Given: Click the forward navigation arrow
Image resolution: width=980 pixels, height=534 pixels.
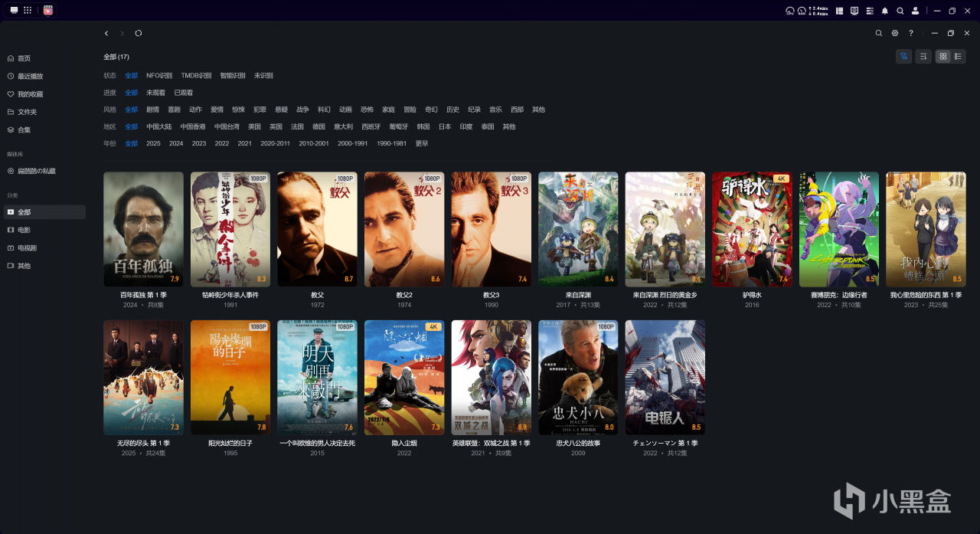Looking at the screenshot, I should pyautogui.click(x=122, y=33).
